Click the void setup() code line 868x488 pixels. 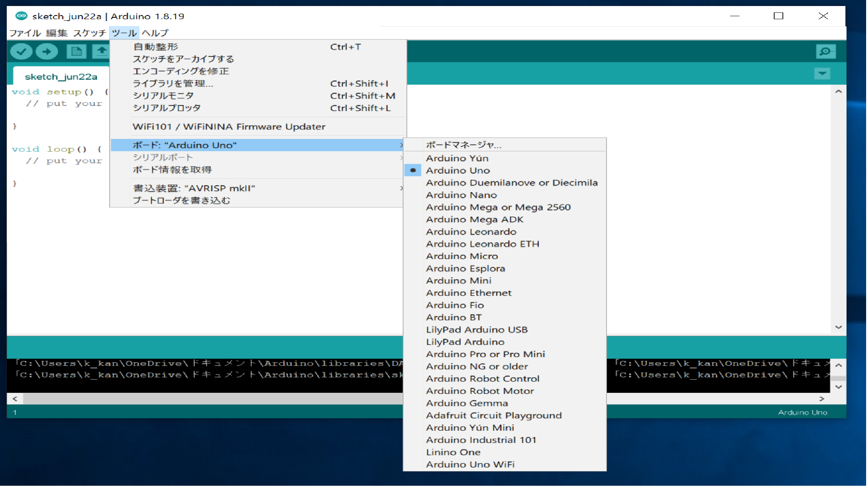(60, 92)
